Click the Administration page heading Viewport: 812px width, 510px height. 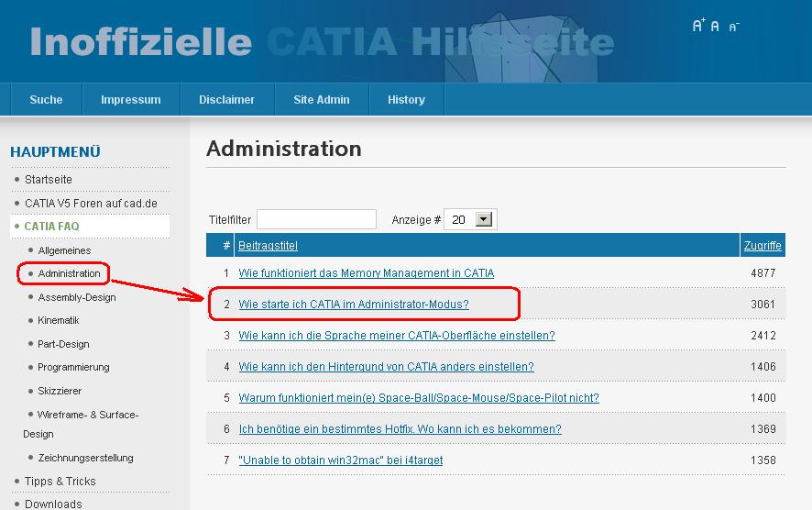point(284,149)
